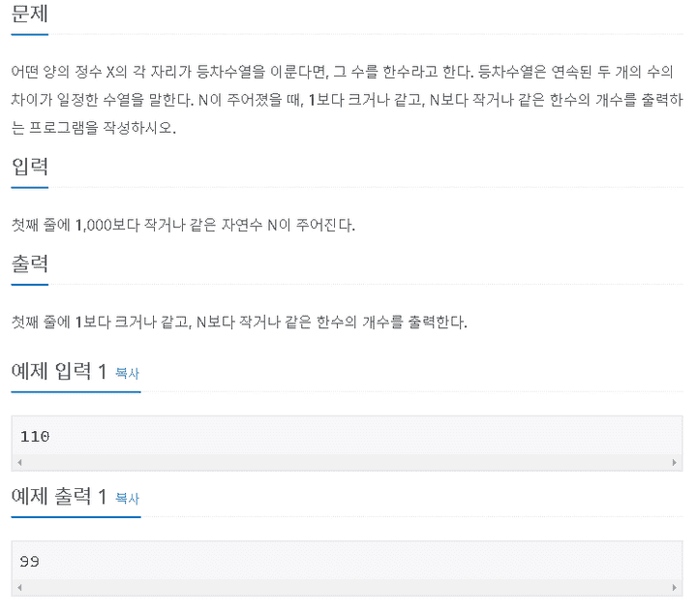This screenshot has height=616, width=697.
Task: Click the sample input value 110
Action: [x=35, y=436]
